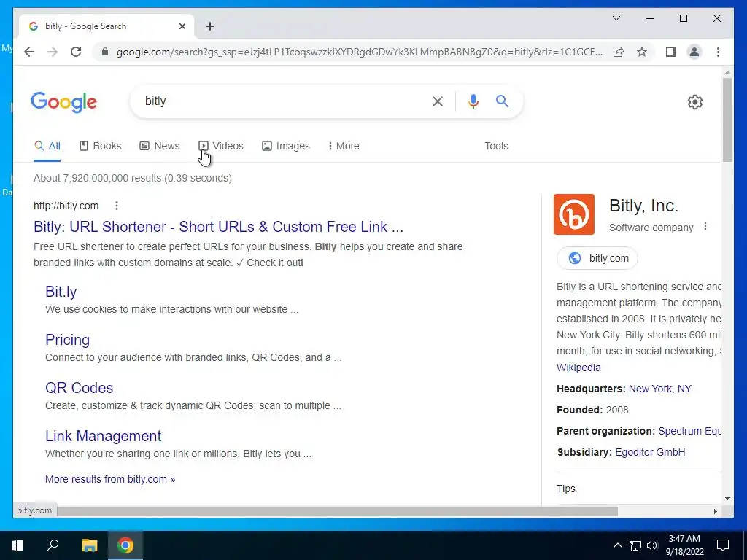Open the Bitly: URL Shortener result
This screenshot has height=560, width=747.
pyautogui.click(x=218, y=227)
